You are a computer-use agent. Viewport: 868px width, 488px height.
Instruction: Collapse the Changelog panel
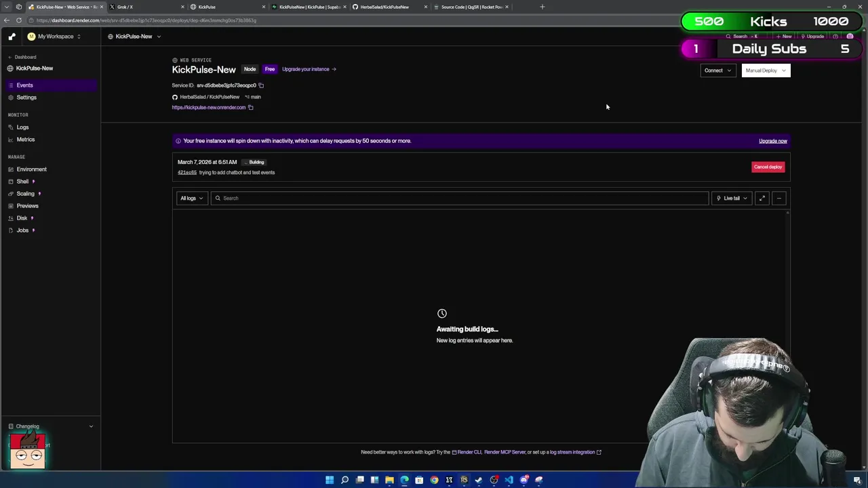pyautogui.click(x=91, y=426)
